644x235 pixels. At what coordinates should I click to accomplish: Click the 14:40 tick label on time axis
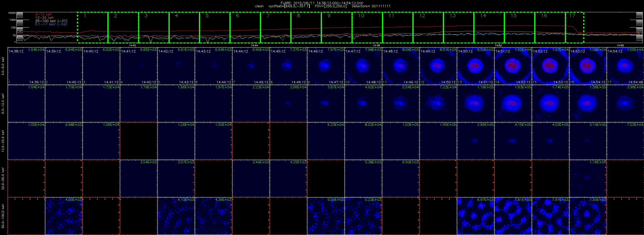point(132,45)
